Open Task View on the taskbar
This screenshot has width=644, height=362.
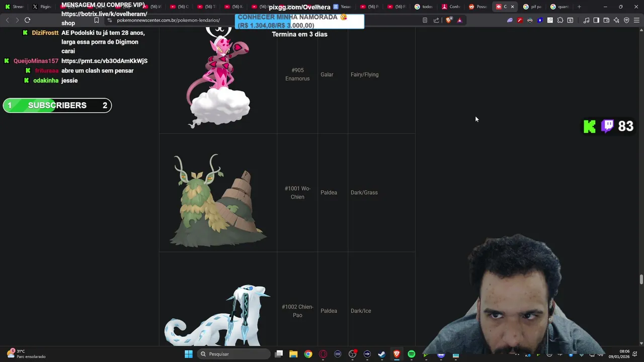pyautogui.click(x=279, y=354)
